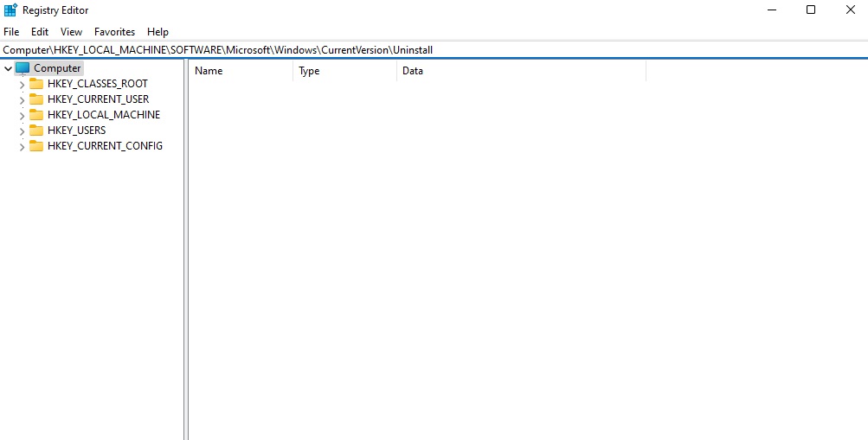This screenshot has width=868, height=440.
Task: Expand the HKEY_CLASSES_ROOT key
Action: 22,85
